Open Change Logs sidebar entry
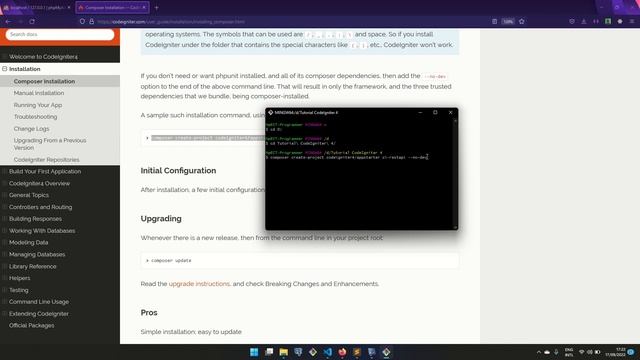The image size is (640, 360). click(x=31, y=129)
